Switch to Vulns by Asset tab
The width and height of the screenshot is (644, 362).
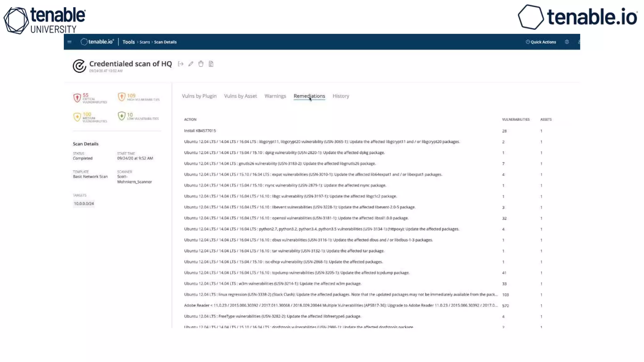pyautogui.click(x=240, y=96)
